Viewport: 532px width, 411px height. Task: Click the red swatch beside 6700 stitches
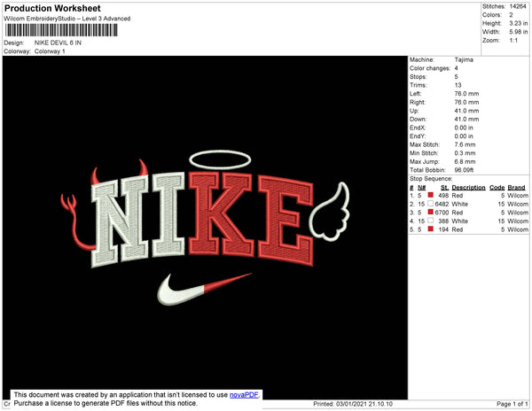tap(431, 212)
